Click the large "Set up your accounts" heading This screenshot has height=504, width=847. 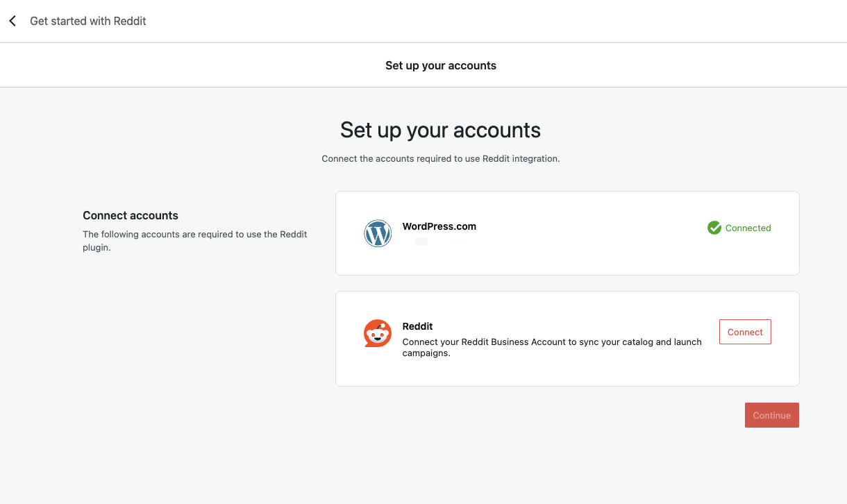(x=440, y=130)
